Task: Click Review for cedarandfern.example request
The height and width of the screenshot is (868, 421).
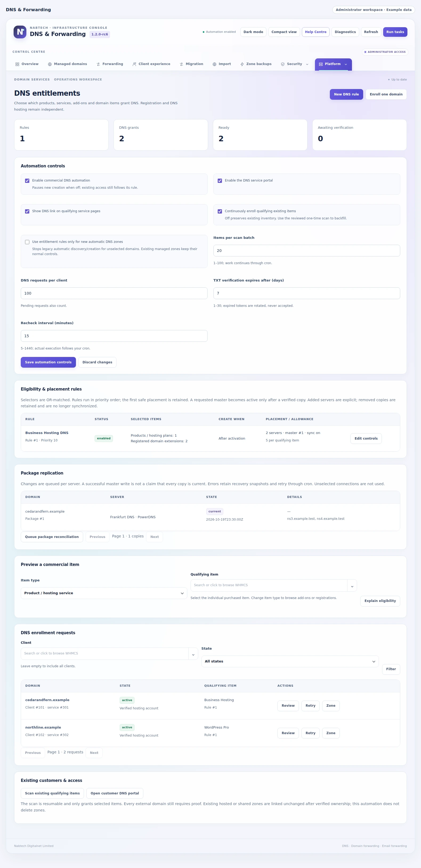Action: point(288,706)
